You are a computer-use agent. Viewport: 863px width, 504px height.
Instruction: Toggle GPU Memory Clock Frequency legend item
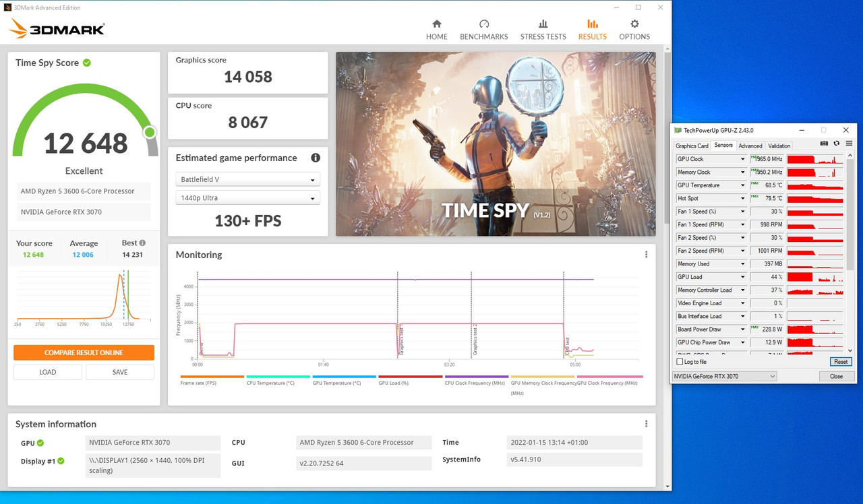pyautogui.click(x=543, y=384)
